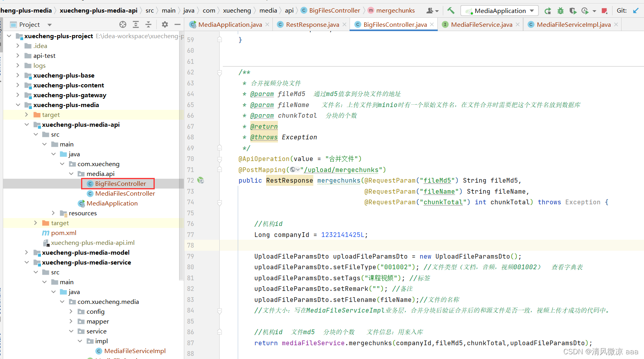Image resolution: width=644 pixels, height=359 pixels.
Task: Open MediaFilesController in project tree
Action: [x=125, y=193]
